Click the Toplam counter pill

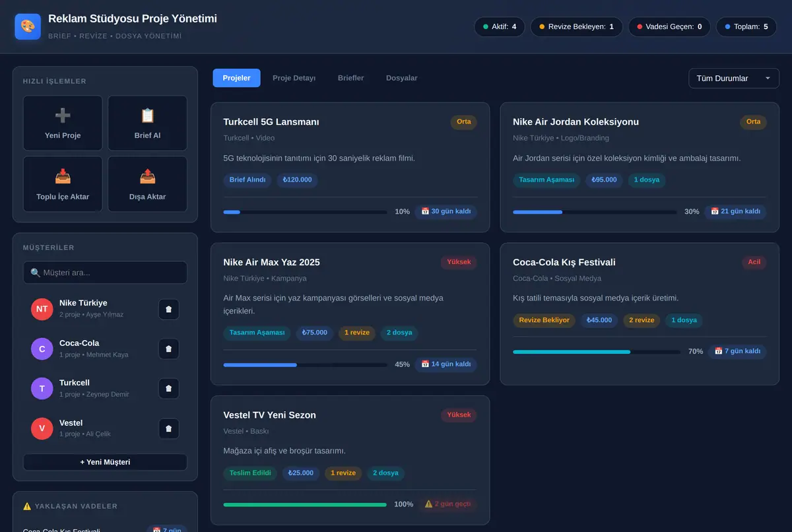pos(746,27)
